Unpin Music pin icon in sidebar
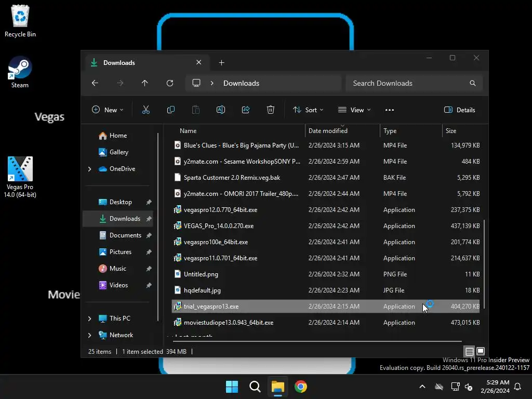The image size is (532, 399). 149,269
